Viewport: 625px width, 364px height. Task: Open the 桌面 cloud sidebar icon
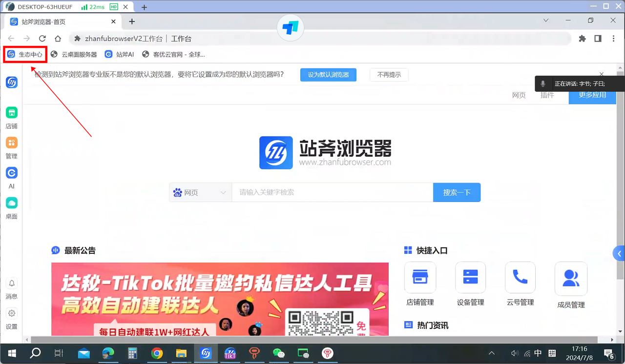(x=12, y=203)
